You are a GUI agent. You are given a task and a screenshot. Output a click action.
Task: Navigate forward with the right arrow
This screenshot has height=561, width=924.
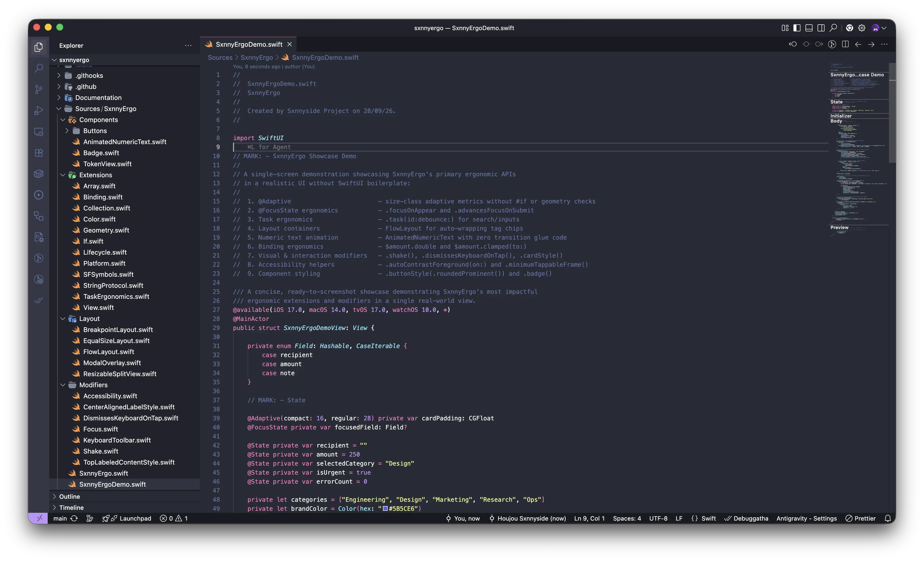pos(872,44)
